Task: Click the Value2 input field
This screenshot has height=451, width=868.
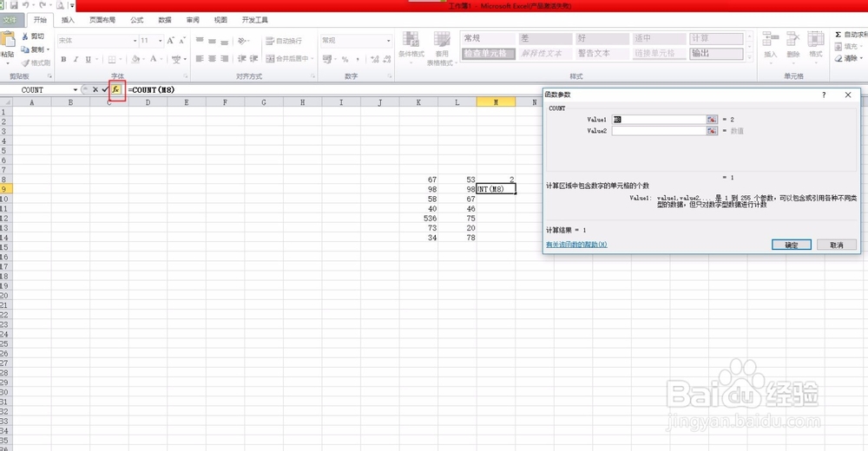Action: [659, 131]
